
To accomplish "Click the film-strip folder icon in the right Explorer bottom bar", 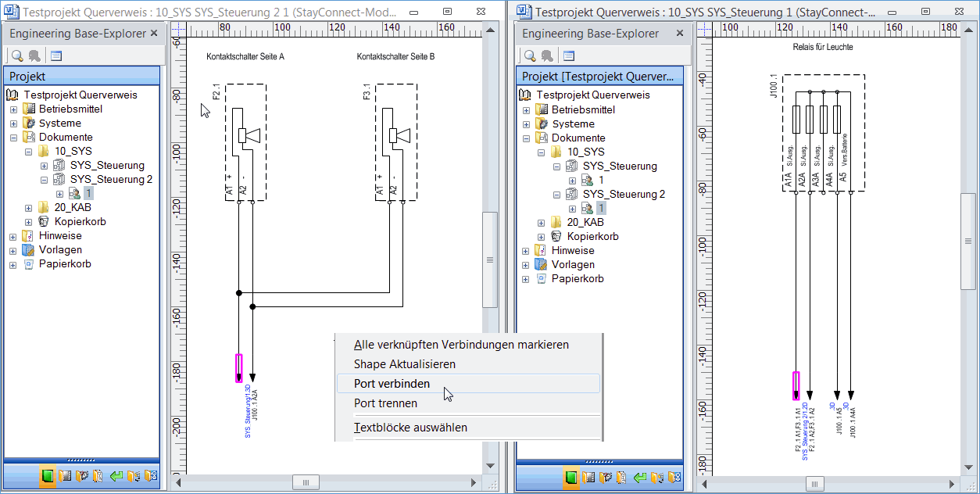I will tap(588, 476).
